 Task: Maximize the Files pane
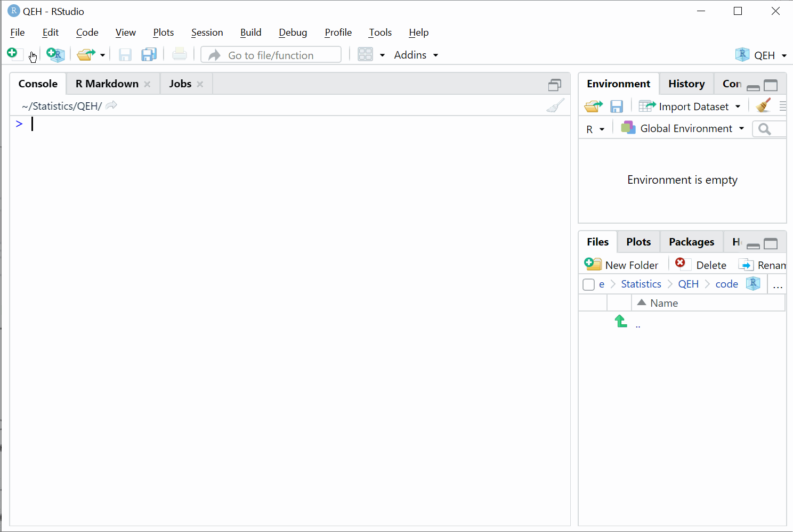[x=771, y=244]
